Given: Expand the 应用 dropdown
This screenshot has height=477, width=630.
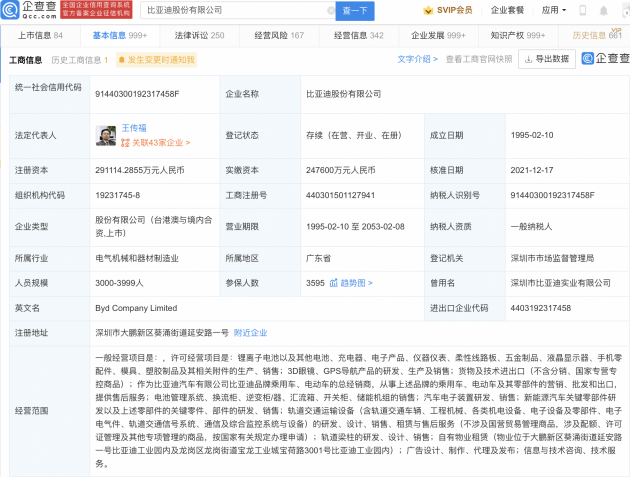Looking at the screenshot, I should tap(554, 10).
